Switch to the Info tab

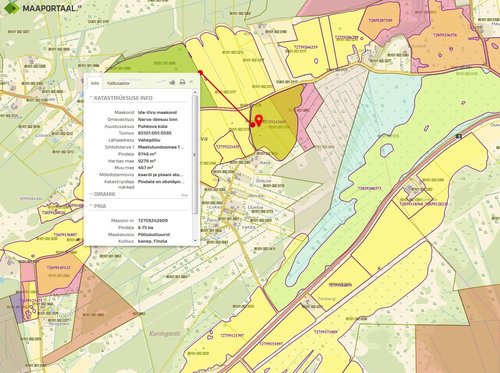point(95,83)
